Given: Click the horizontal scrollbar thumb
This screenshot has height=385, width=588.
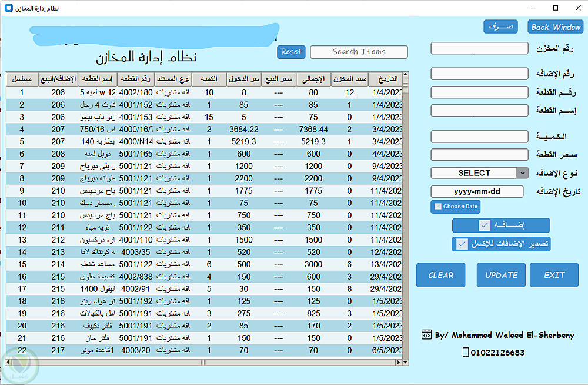Looking at the screenshot, I should pyautogui.click(x=203, y=363).
